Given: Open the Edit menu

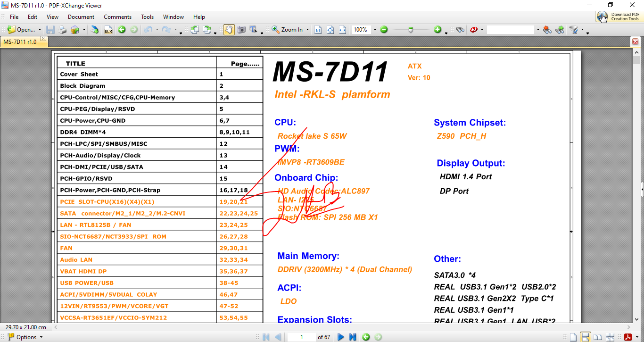Looking at the screenshot, I should 32,17.
